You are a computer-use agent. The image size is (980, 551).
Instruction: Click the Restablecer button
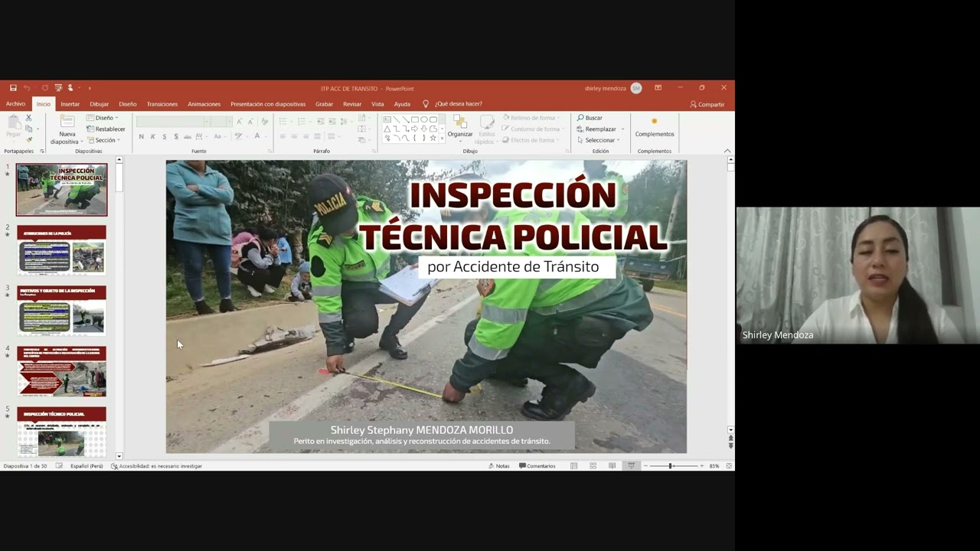[x=106, y=129]
